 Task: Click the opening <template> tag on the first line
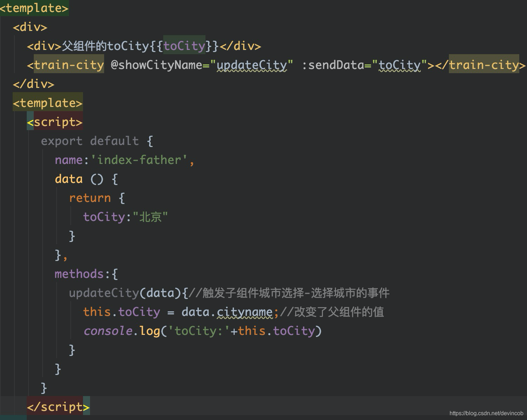(34, 8)
